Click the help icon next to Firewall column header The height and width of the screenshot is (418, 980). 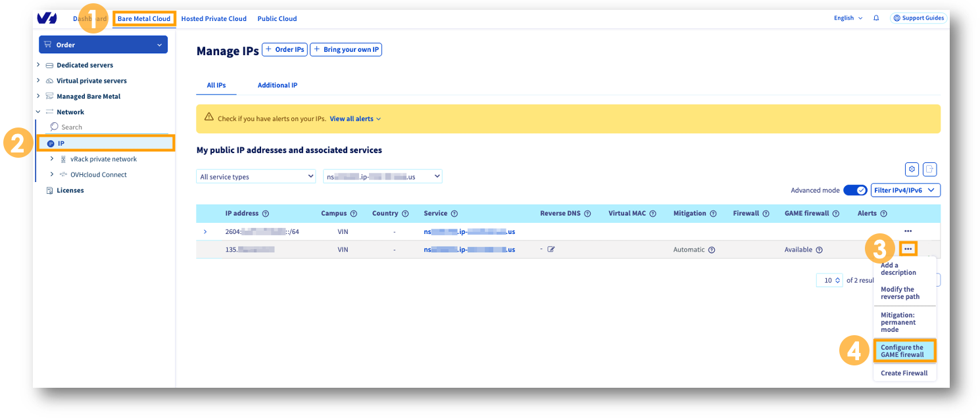tap(766, 213)
